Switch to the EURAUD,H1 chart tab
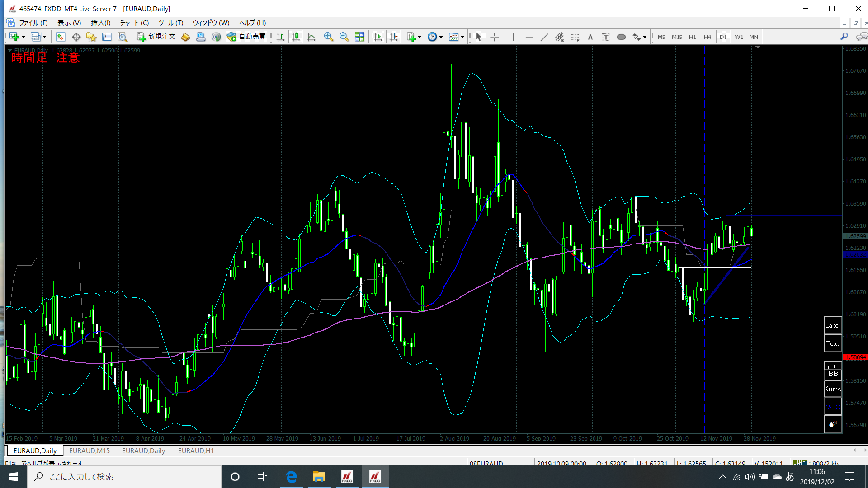868x488 pixels. coord(196,451)
